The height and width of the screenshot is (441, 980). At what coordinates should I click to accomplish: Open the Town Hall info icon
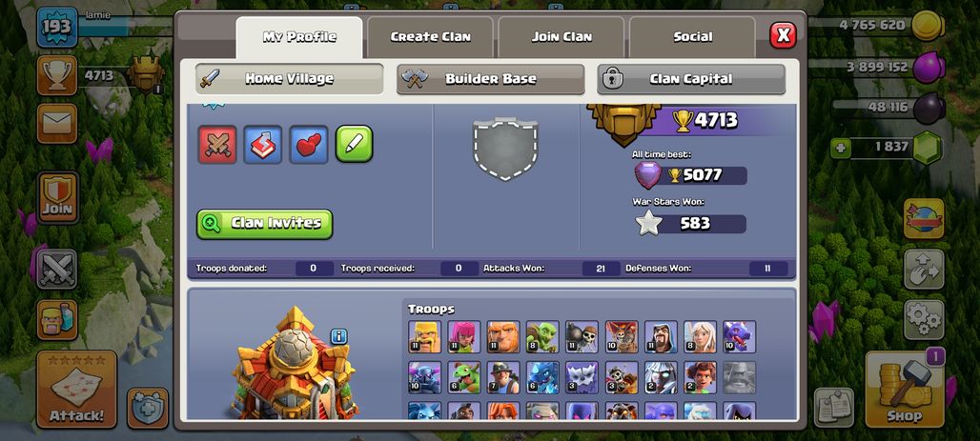tap(338, 336)
